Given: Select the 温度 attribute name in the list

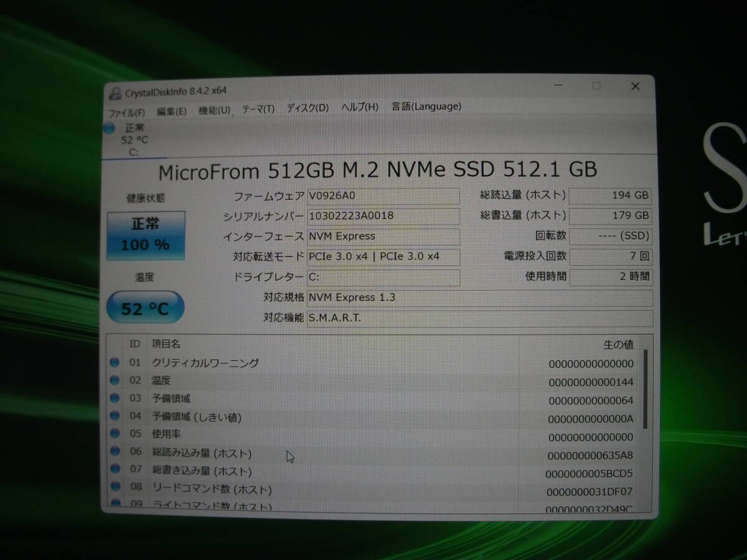Looking at the screenshot, I should [x=161, y=381].
